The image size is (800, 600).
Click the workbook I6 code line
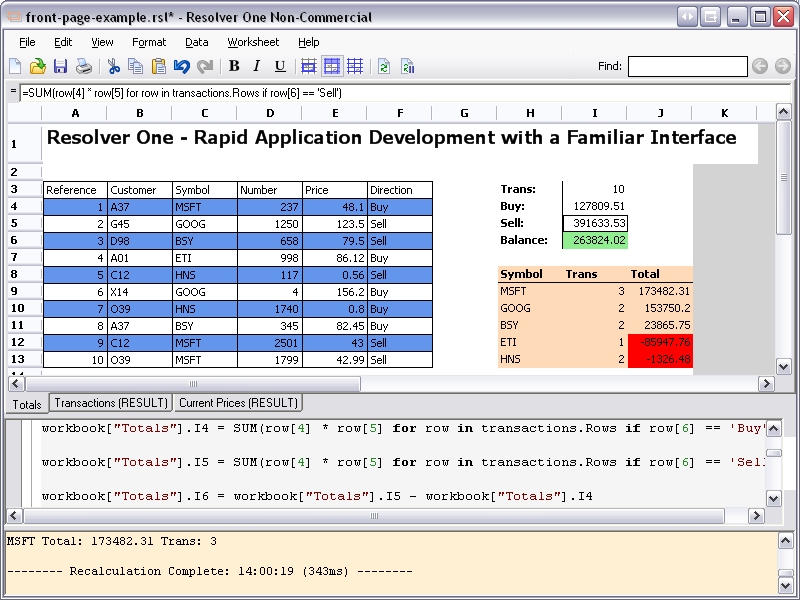point(317,496)
